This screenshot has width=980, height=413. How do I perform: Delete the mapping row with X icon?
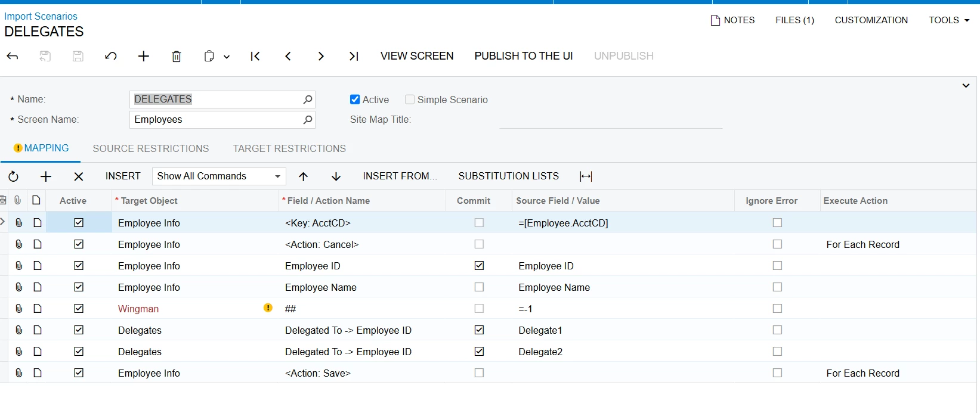click(x=79, y=176)
